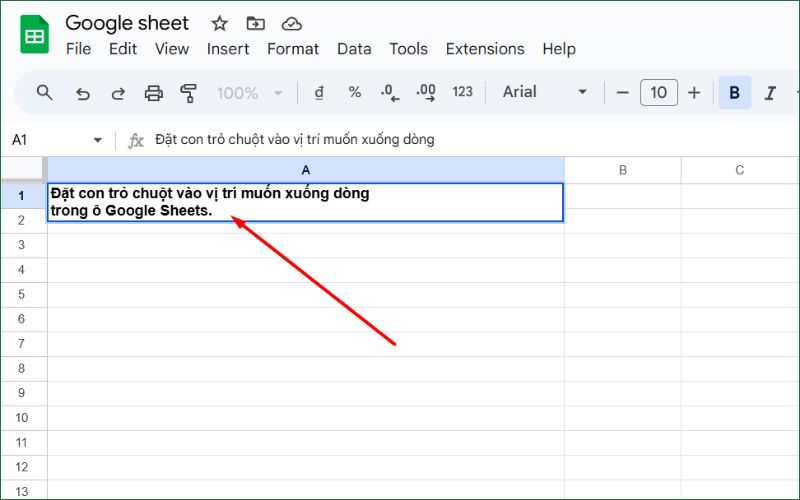
Task: Print the spreadsheet using printer icon
Action: pyautogui.click(x=153, y=93)
